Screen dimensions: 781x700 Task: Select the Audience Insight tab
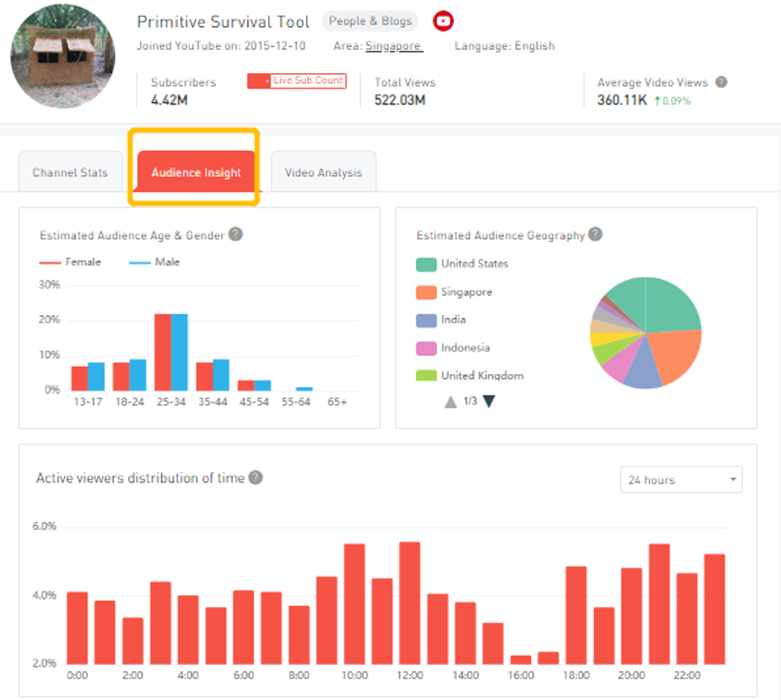(196, 172)
